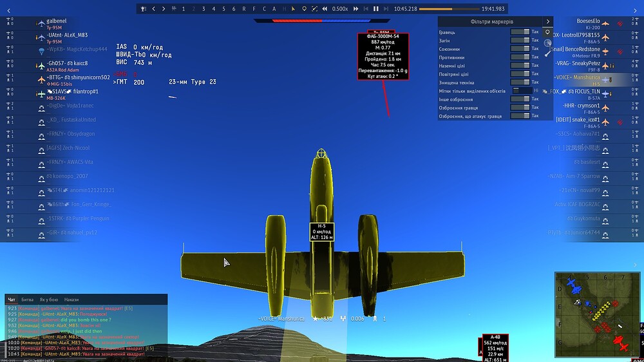Image resolution: width=644 pixels, height=362 pixels.
Task: Toggle the mouse cursor pointer icon
Action: (293, 8)
